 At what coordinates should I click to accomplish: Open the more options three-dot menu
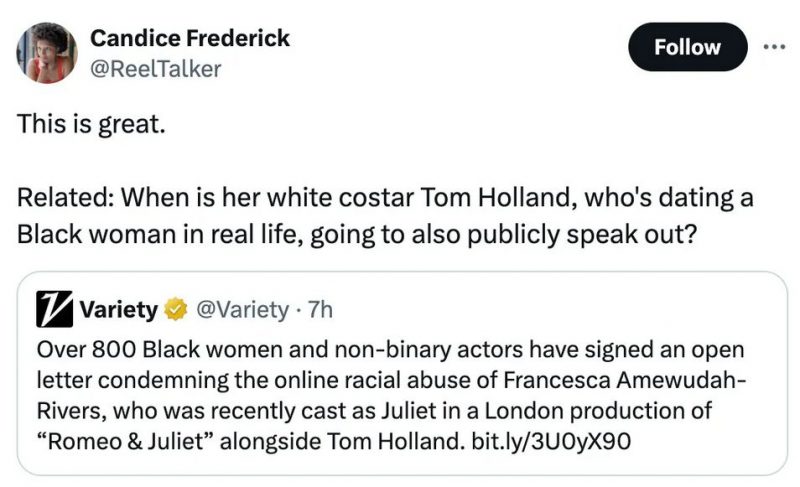coord(774,47)
